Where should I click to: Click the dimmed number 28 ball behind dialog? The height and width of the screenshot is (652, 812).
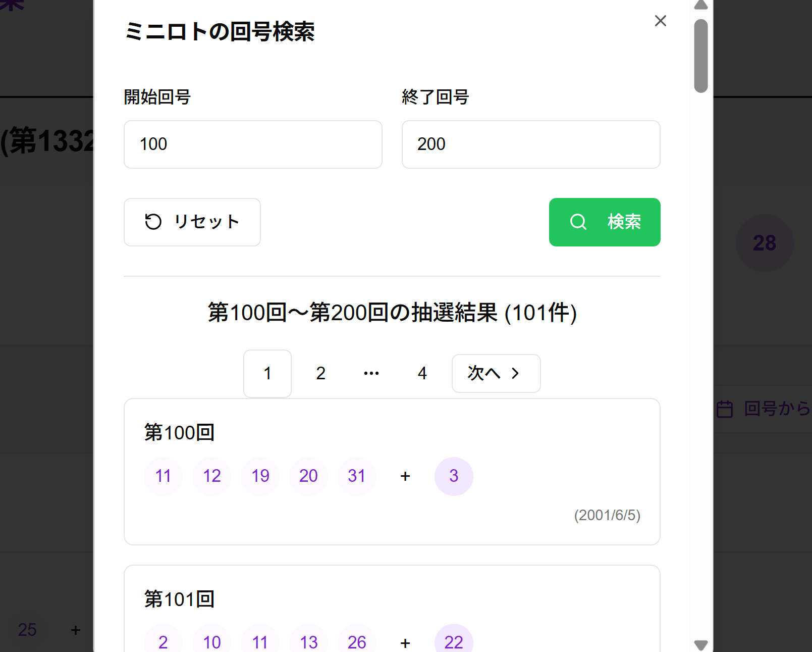[x=765, y=243]
